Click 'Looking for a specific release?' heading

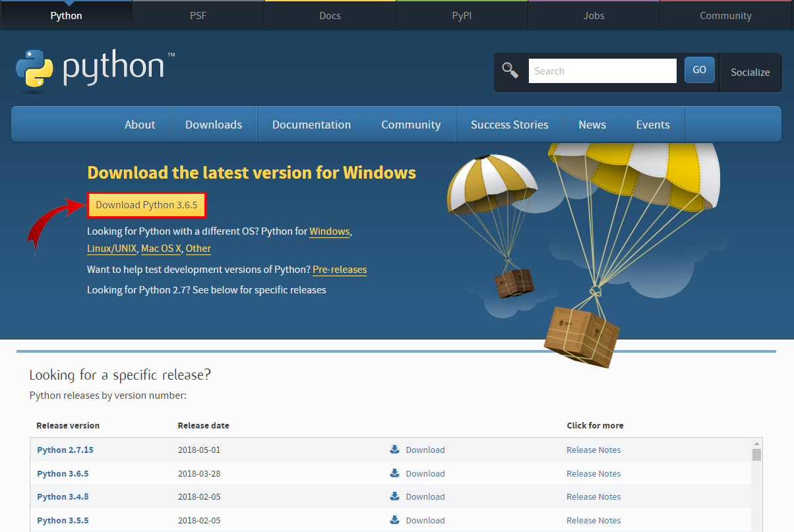click(x=120, y=375)
